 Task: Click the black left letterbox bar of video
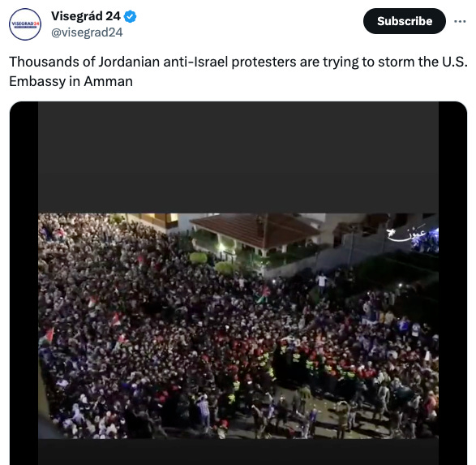pyautogui.click(x=24, y=283)
